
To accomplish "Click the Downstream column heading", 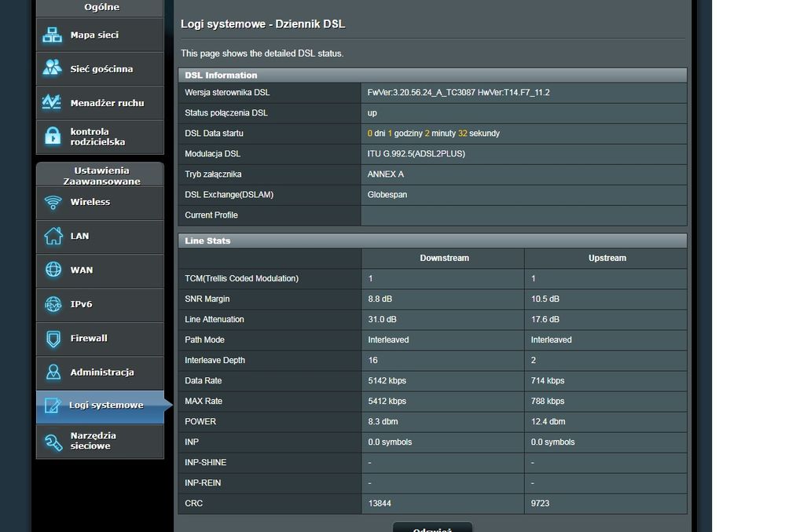I will pyautogui.click(x=444, y=258).
